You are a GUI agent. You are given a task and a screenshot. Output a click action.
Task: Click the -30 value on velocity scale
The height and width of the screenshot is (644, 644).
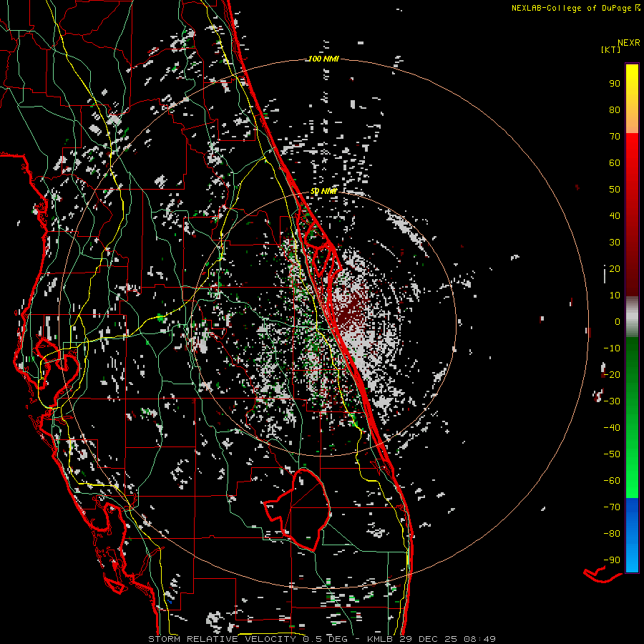612,401
